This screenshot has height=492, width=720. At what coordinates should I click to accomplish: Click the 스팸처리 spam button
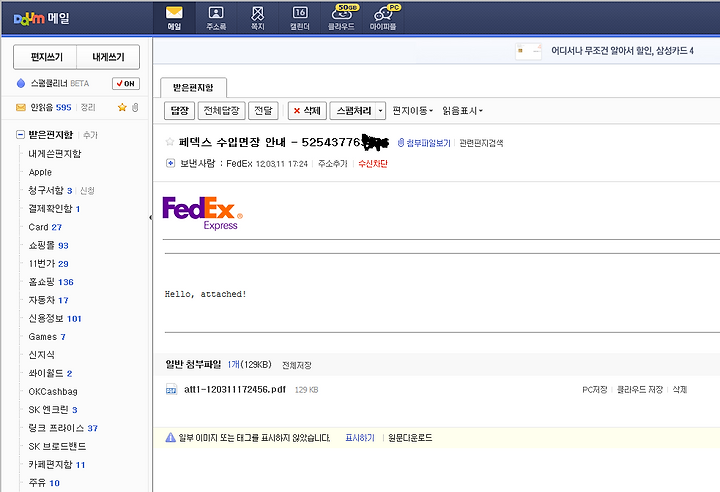[x=353, y=111]
